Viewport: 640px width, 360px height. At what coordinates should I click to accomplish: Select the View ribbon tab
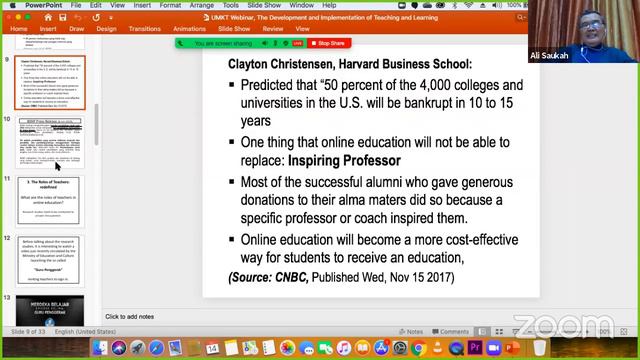point(302,29)
